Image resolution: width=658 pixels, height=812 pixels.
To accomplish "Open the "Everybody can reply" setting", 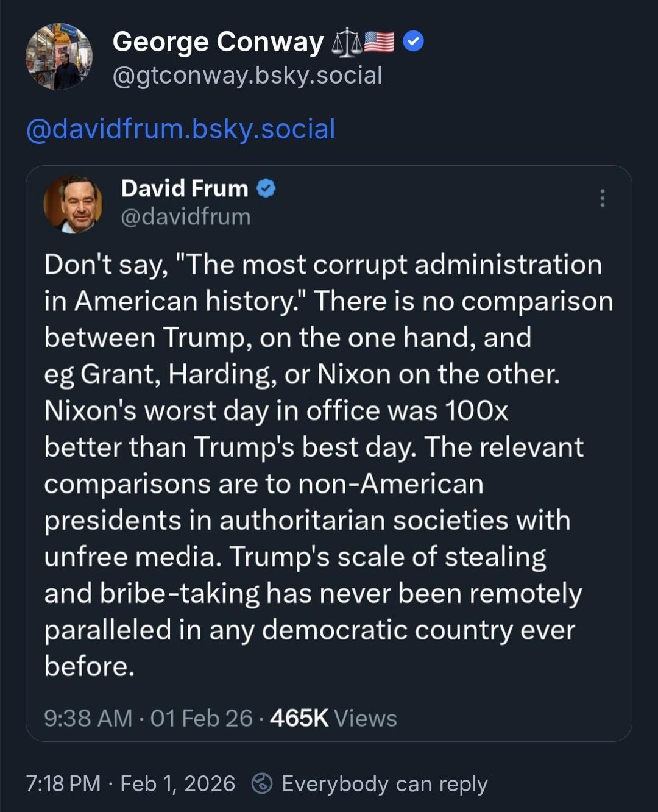I will pyautogui.click(x=384, y=783).
